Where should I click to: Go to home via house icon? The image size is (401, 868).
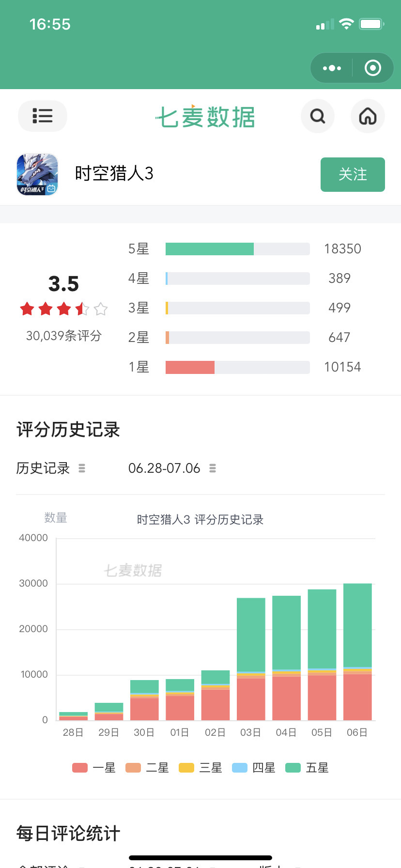click(x=368, y=116)
